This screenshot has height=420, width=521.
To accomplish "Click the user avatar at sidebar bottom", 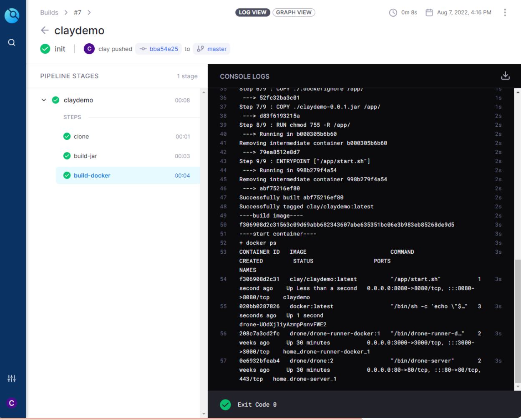I will (12, 403).
